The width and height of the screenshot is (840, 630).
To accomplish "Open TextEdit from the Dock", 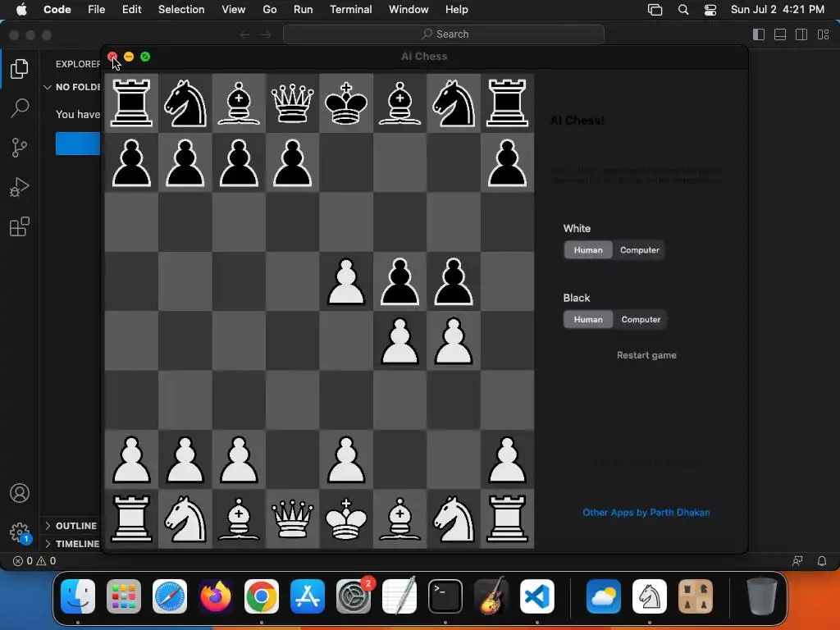I will point(399,596).
